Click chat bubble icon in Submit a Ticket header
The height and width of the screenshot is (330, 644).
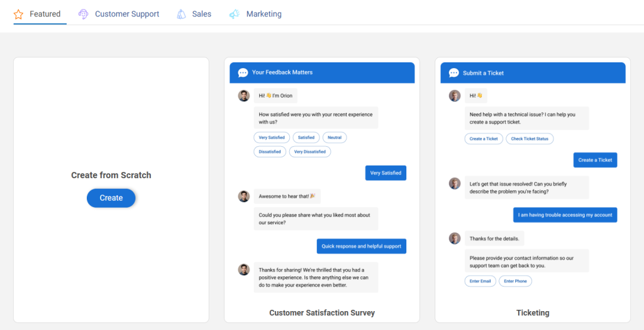pyautogui.click(x=453, y=73)
